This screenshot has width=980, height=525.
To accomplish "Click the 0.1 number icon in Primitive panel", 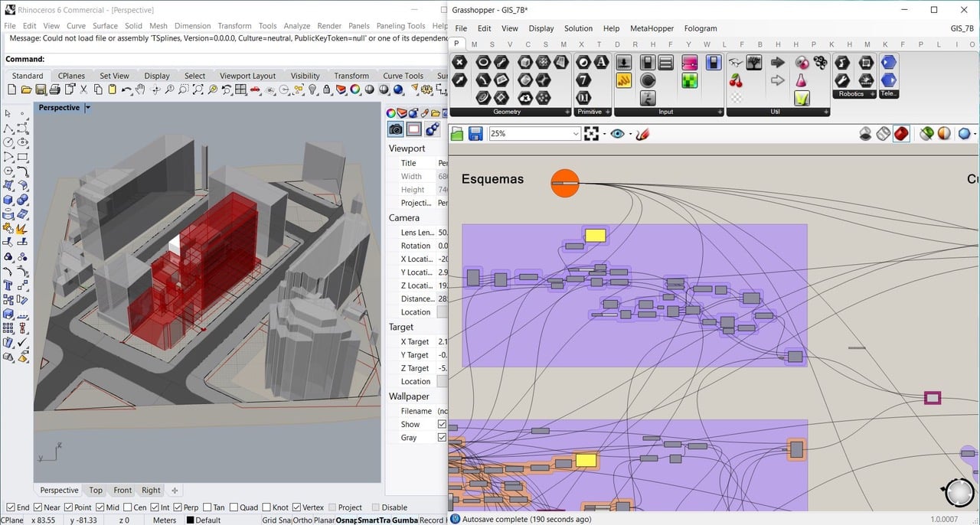I will pos(583,98).
